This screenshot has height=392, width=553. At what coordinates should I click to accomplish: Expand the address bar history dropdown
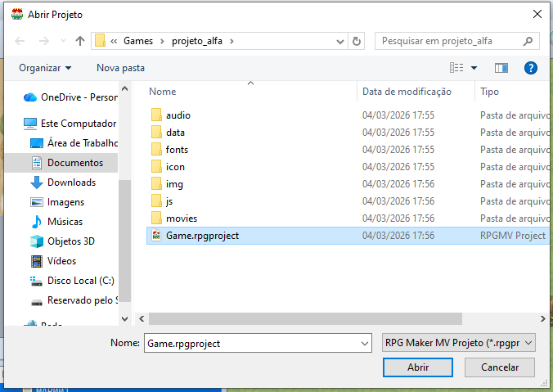point(340,41)
